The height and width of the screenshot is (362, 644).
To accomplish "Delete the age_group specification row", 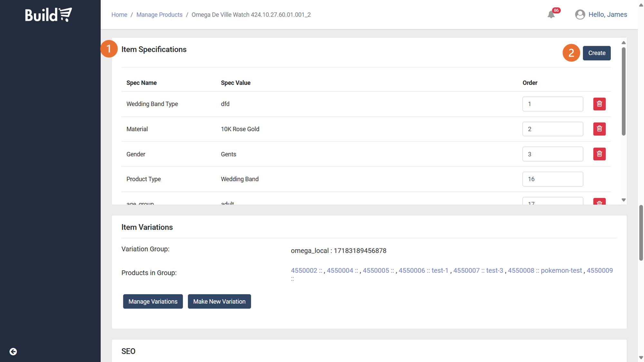I will click(x=599, y=202).
